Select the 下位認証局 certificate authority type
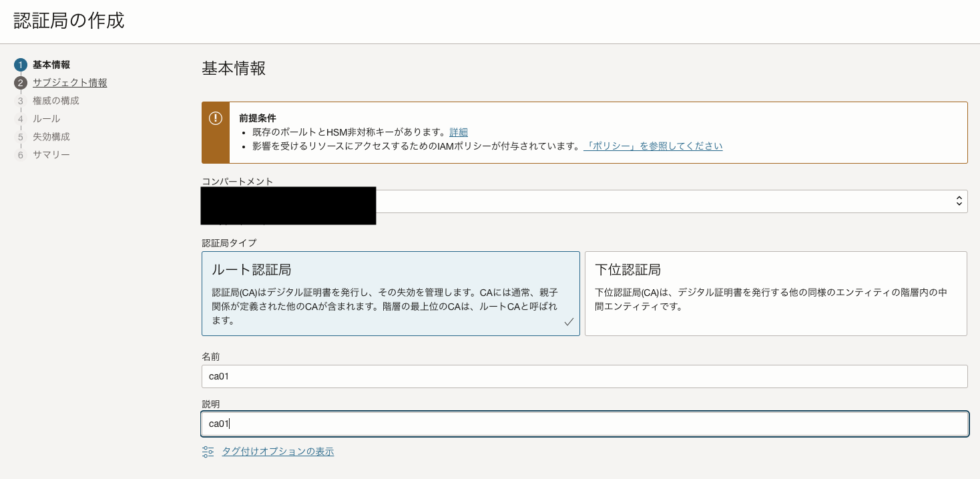This screenshot has height=479, width=980. click(x=775, y=293)
